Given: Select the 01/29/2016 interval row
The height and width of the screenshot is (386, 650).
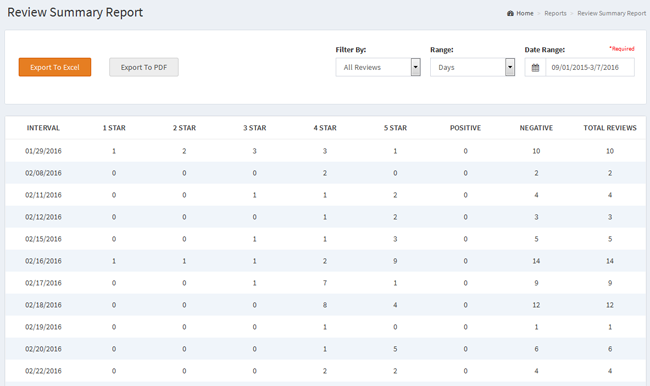Looking at the screenshot, I should tap(325, 151).
